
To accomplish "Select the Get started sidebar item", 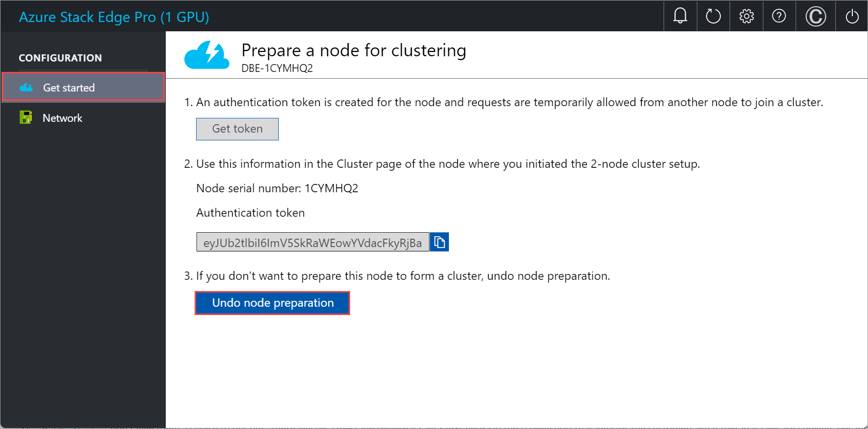I will pos(68,87).
